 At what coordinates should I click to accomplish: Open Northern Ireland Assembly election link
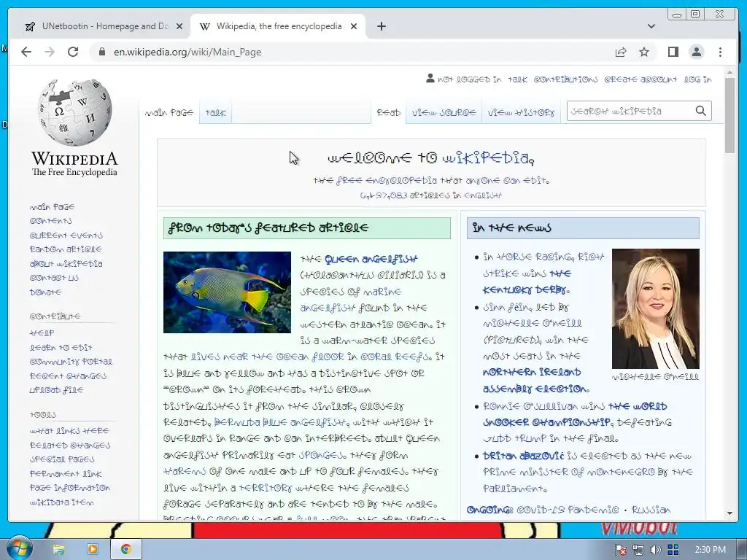click(536, 381)
